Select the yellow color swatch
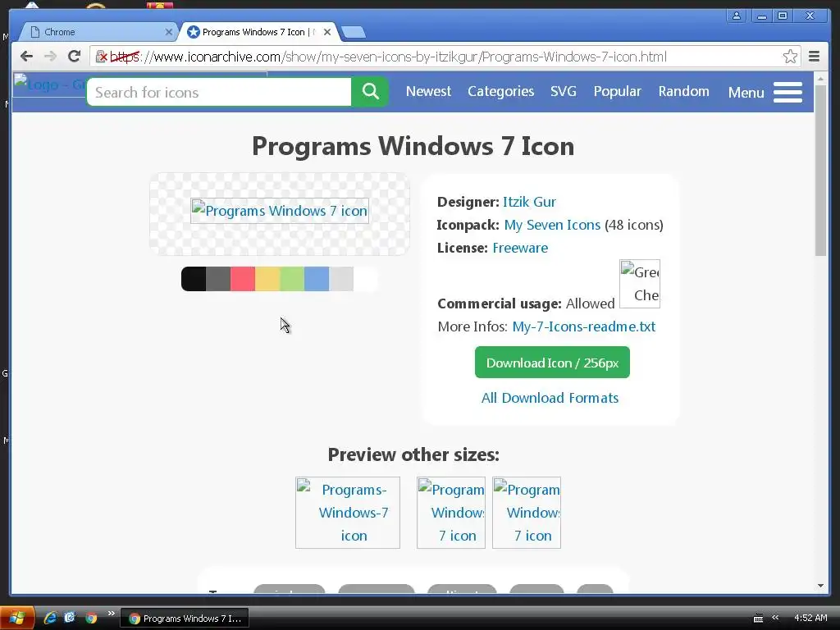Screen dimensions: 840x630 tap(267, 279)
